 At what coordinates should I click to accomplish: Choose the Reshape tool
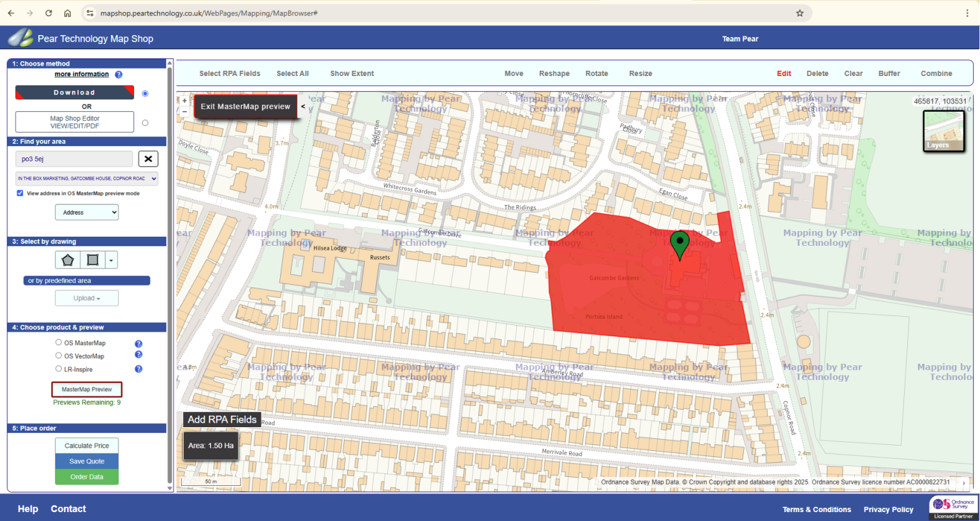tap(554, 73)
